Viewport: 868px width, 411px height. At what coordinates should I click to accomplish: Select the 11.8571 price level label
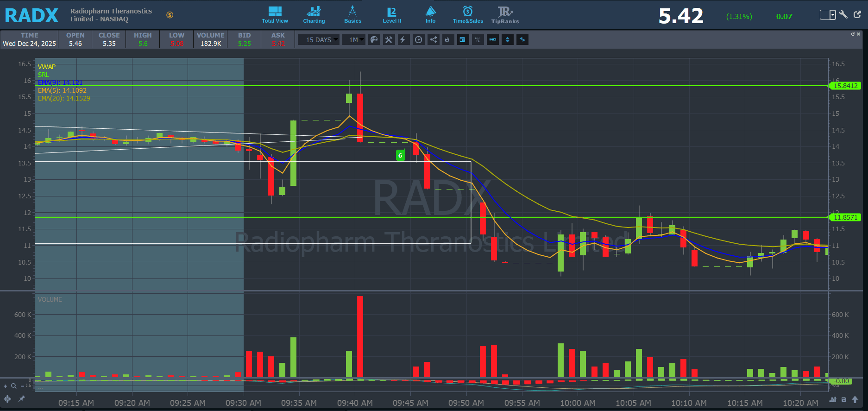point(845,217)
